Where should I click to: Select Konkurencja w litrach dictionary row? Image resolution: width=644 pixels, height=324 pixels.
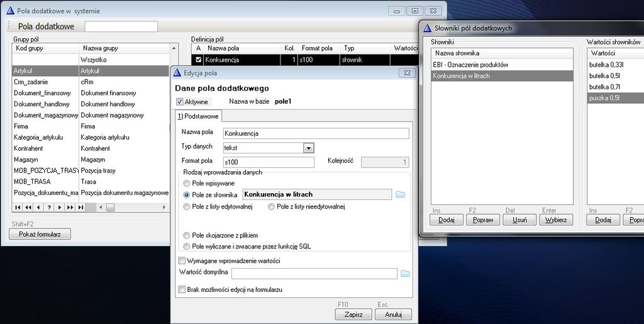[502, 75]
